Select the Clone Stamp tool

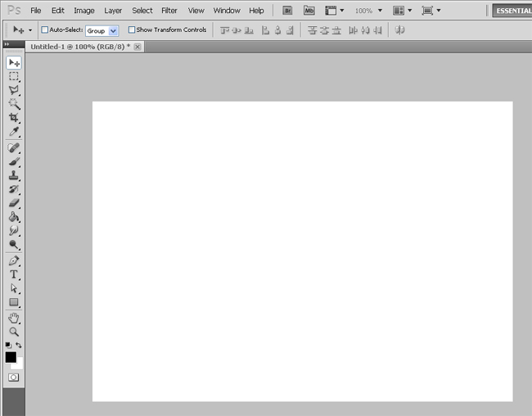(x=14, y=175)
